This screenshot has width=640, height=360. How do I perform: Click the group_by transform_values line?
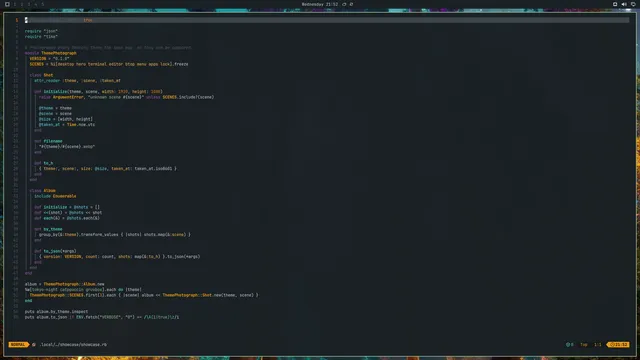click(x=115, y=235)
